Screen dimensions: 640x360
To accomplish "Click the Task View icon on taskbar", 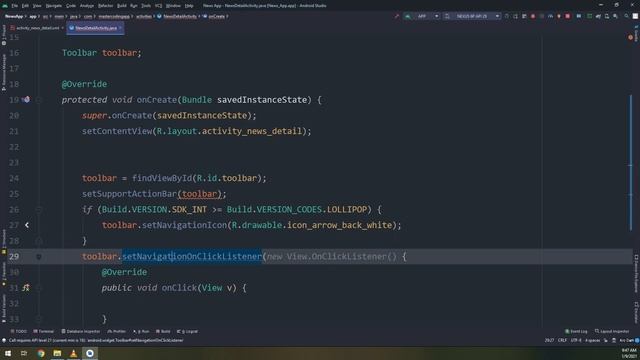I will [24, 353].
